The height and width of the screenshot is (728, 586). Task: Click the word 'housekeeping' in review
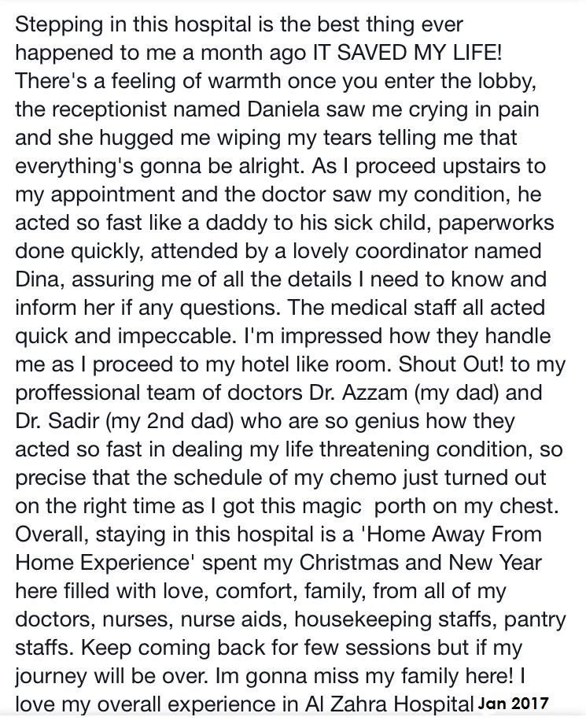coord(363,619)
